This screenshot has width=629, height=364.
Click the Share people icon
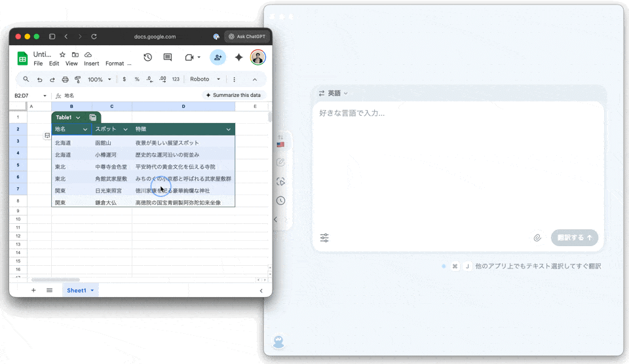click(218, 58)
